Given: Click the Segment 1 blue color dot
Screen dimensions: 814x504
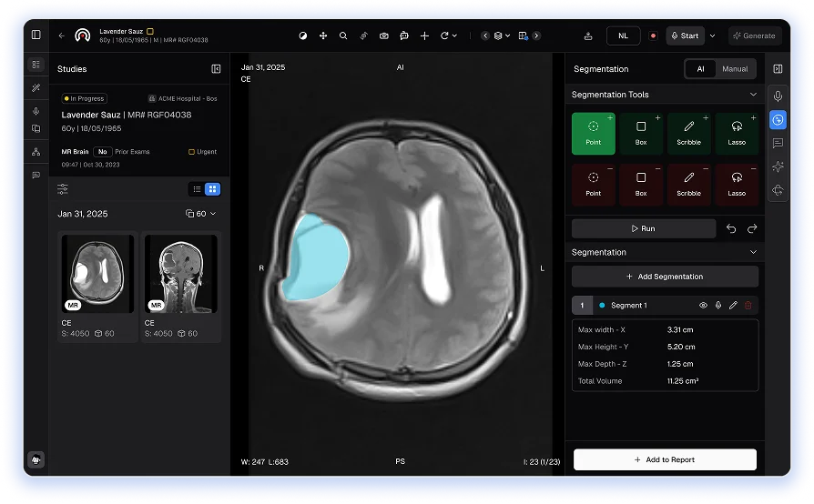Looking at the screenshot, I should [602, 306].
